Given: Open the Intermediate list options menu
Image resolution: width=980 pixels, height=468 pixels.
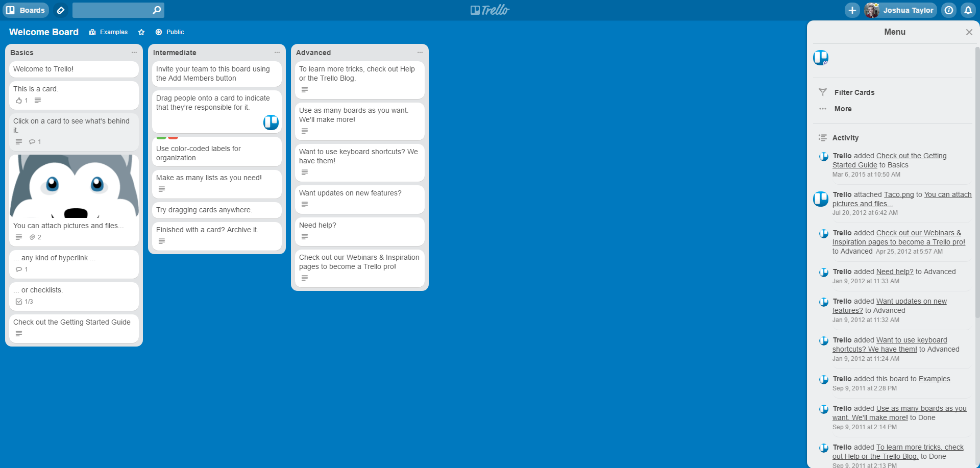Looking at the screenshot, I should point(277,53).
